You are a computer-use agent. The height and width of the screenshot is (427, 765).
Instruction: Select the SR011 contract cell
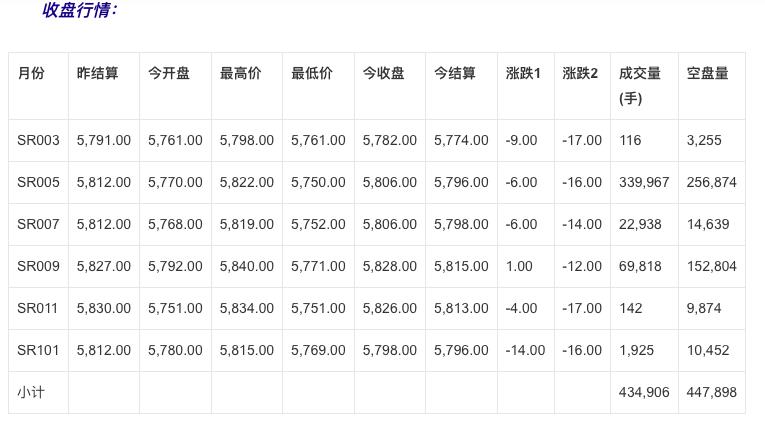click(38, 309)
